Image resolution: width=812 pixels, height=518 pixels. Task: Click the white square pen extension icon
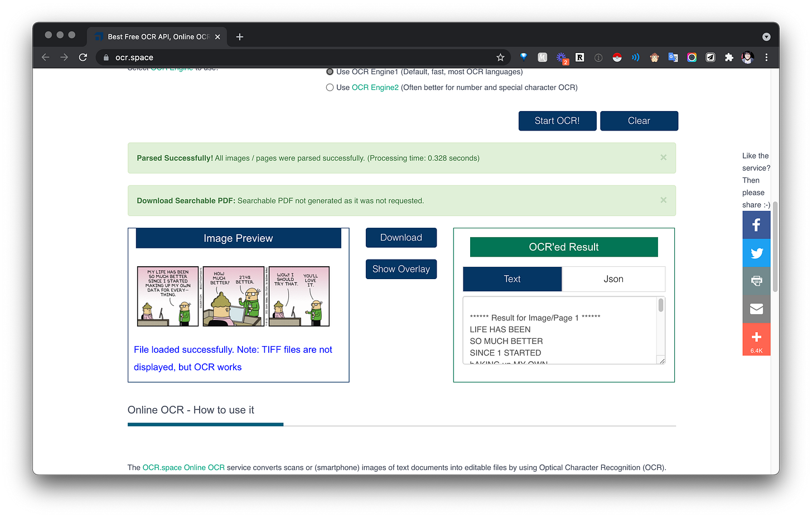tap(710, 57)
